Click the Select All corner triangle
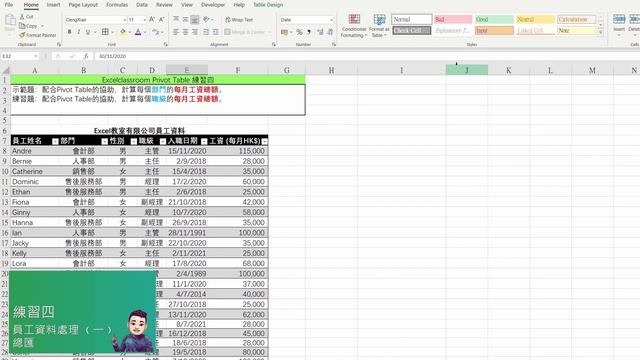640x360 pixels. pos(6,70)
